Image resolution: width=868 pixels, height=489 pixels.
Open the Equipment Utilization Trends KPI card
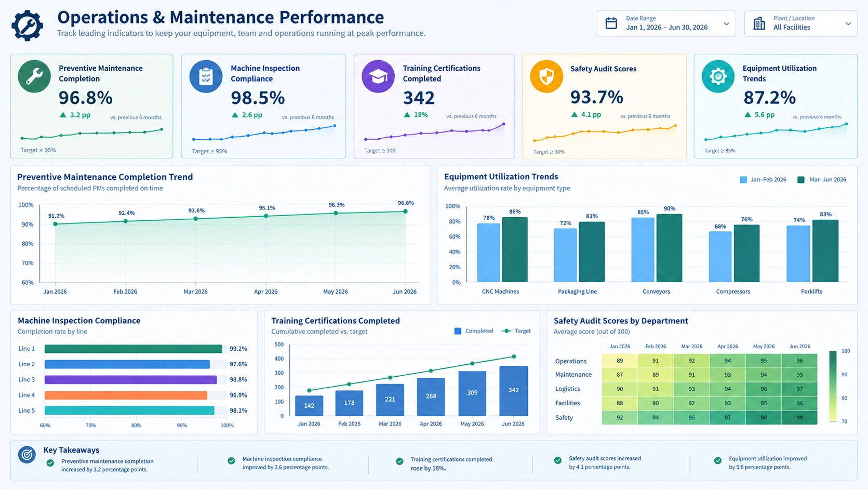776,106
